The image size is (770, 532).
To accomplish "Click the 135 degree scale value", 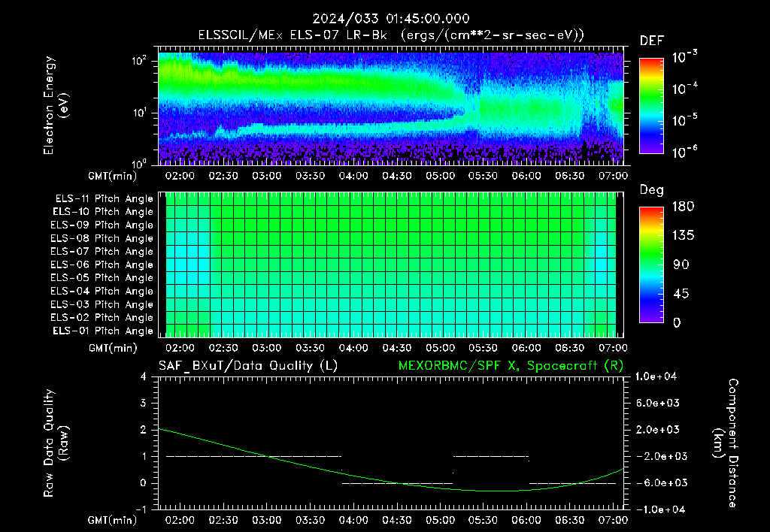I will click(683, 236).
